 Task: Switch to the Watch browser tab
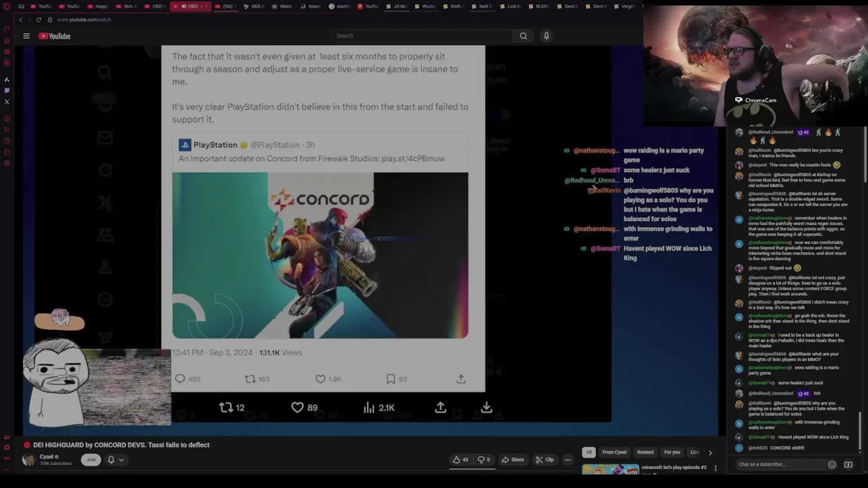[282, 7]
